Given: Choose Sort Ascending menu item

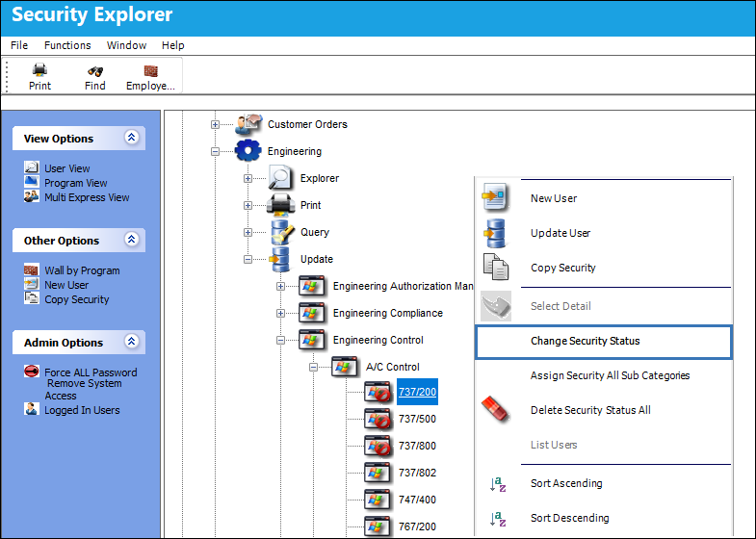Looking at the screenshot, I should (604, 483).
